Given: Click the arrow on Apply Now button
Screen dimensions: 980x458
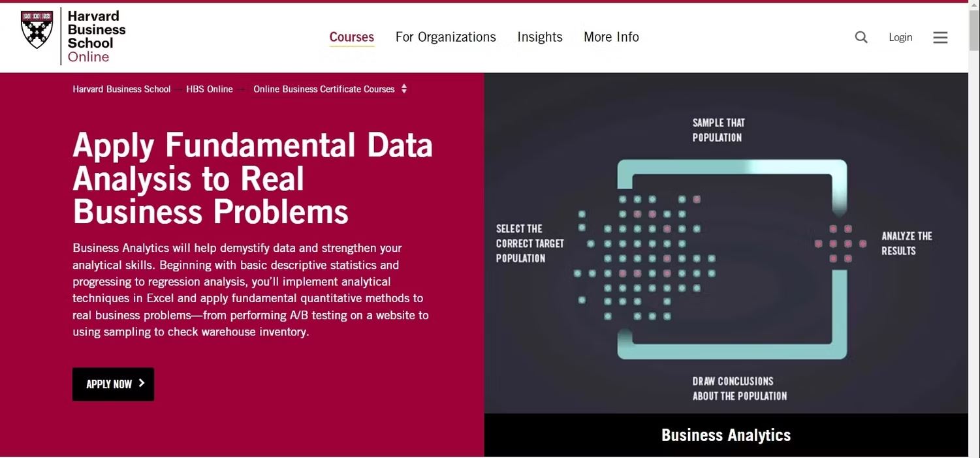Looking at the screenshot, I should click(142, 384).
